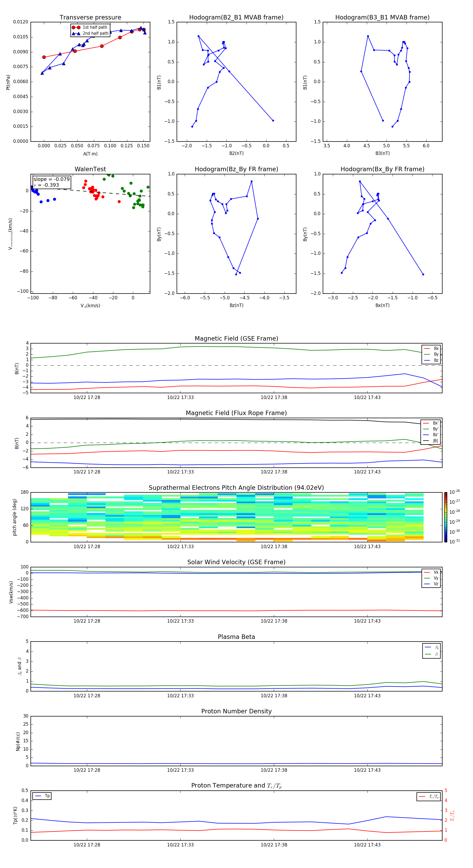Click 'Magnetic Field (Flux Rope Frame)' title

(236, 413)
